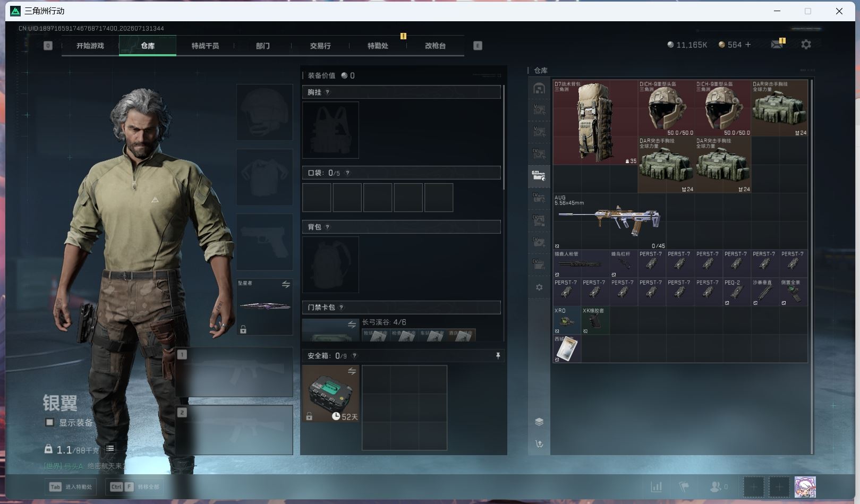Viewport: 860px width, 504px height.
Task: Click the empty helmet equipment slot
Action: tap(265, 113)
